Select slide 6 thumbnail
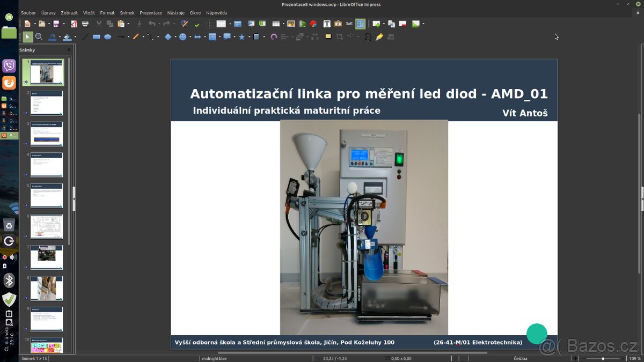 pyautogui.click(x=47, y=226)
